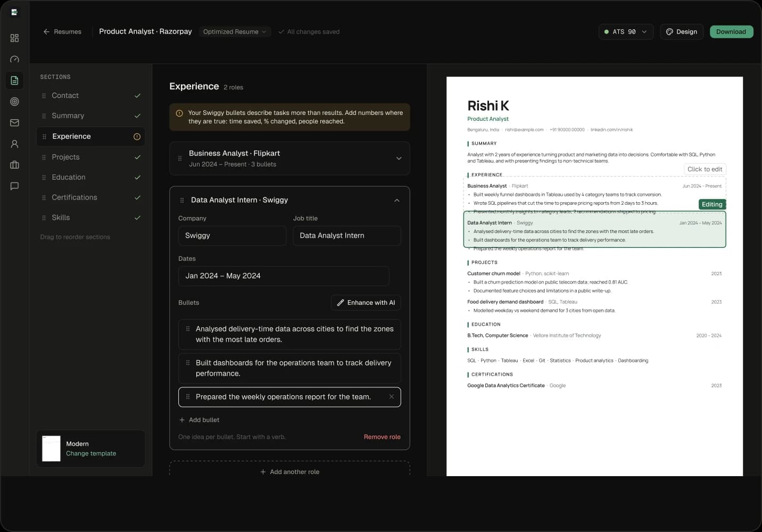Click the Modern template thumbnail
Screen dimensions: 762x532
(x=51, y=448)
